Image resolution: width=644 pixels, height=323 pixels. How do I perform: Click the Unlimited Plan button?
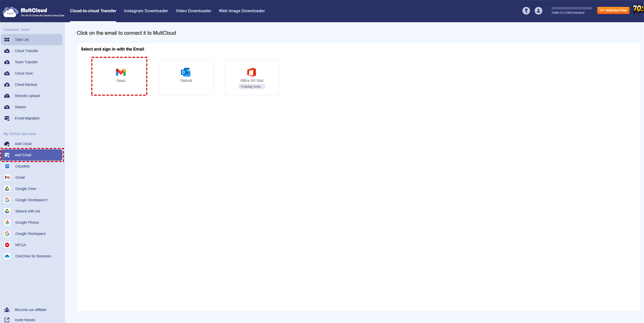coord(613,10)
